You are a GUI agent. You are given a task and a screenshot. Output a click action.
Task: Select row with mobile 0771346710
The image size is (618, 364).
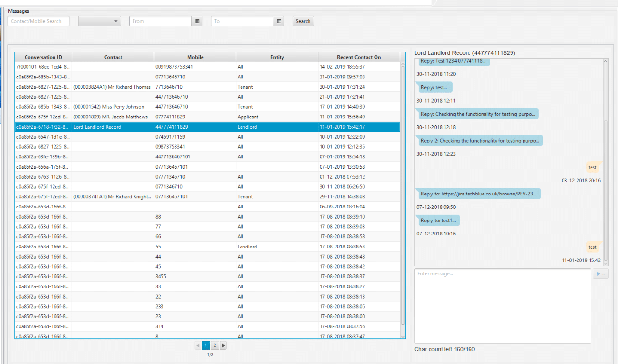click(x=208, y=187)
